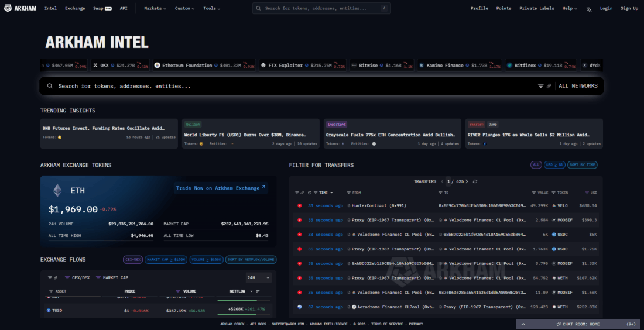Click the sort bars icon beside NETFLOW
This screenshot has width=644, height=330.
pyautogui.click(x=258, y=291)
